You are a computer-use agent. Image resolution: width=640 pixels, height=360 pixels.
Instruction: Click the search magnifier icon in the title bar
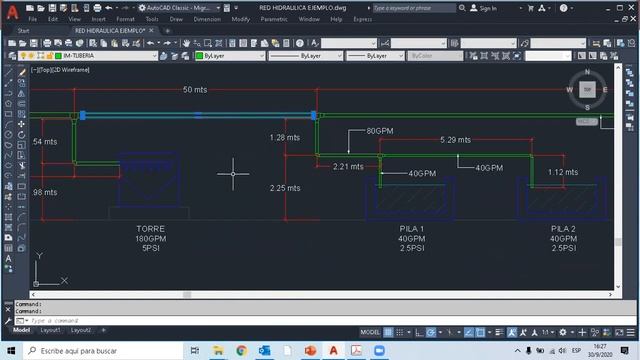pyautogui.click(x=462, y=8)
